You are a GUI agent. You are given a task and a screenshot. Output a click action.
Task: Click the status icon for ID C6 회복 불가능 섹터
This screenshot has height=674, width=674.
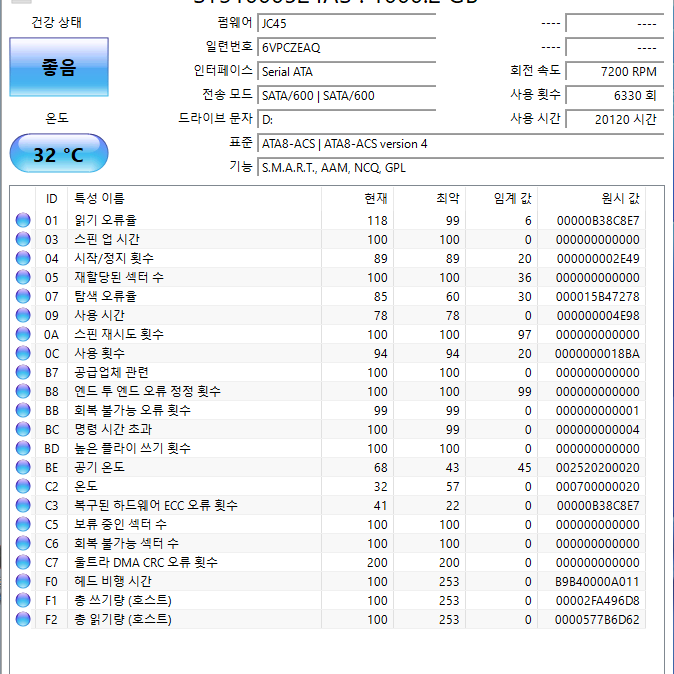23,543
